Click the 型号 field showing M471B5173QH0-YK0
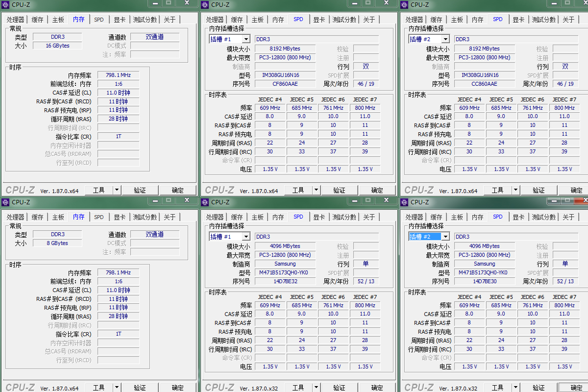Screen dimensions: 588x392 pos(285,272)
